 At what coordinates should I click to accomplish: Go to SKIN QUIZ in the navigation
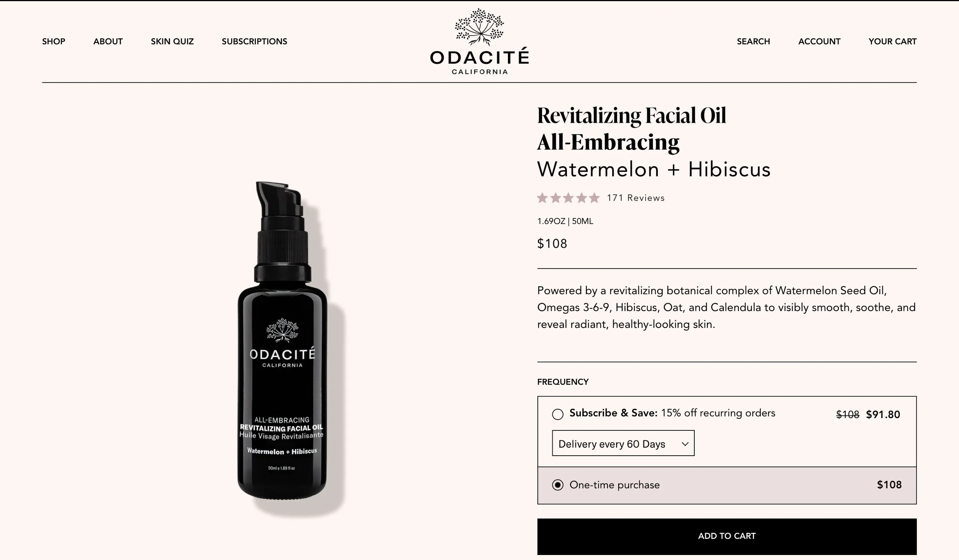coord(172,41)
